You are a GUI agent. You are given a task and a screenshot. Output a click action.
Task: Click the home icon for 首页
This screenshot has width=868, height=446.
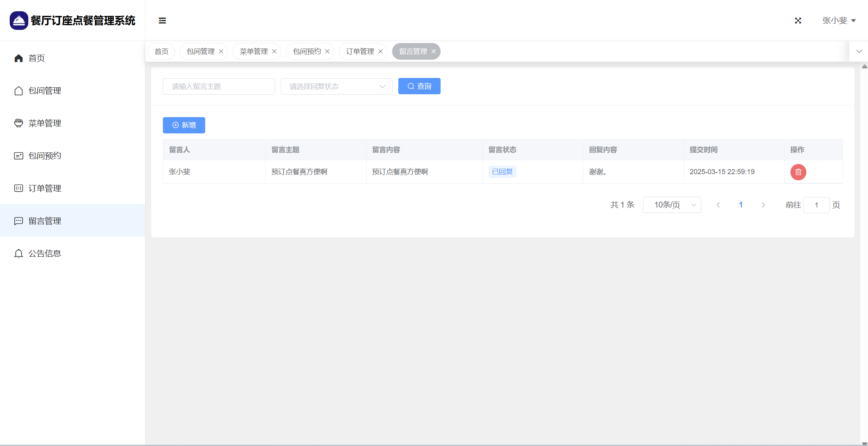click(19, 58)
